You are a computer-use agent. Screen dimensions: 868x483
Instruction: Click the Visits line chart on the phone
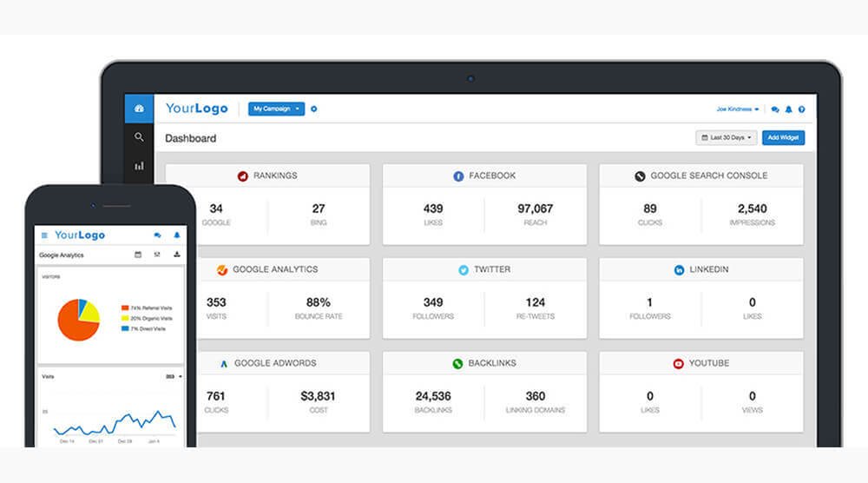click(115, 422)
